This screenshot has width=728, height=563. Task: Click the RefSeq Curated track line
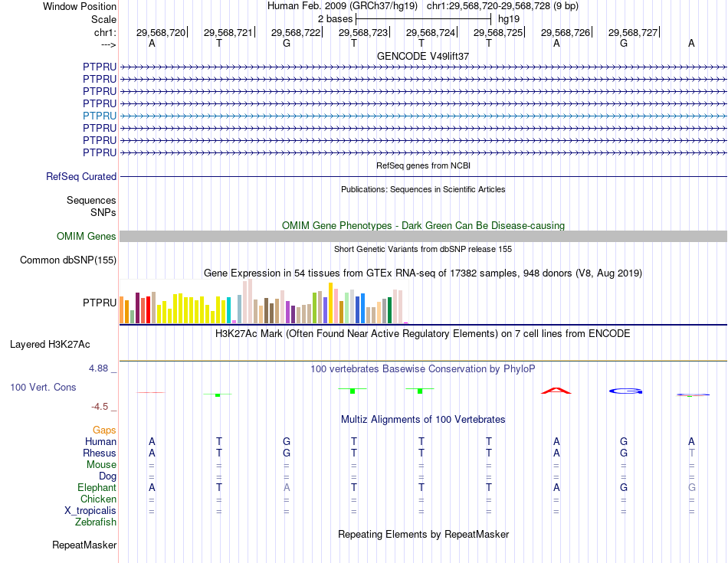(424, 177)
